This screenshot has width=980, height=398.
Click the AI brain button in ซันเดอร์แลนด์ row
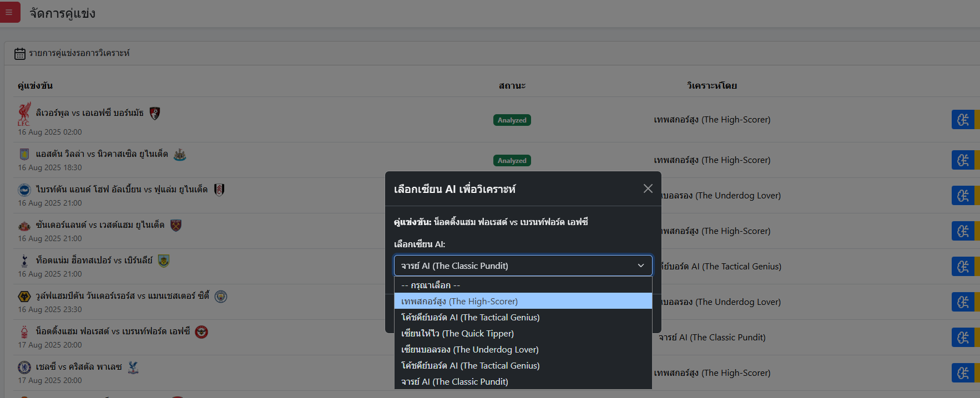coord(963,231)
